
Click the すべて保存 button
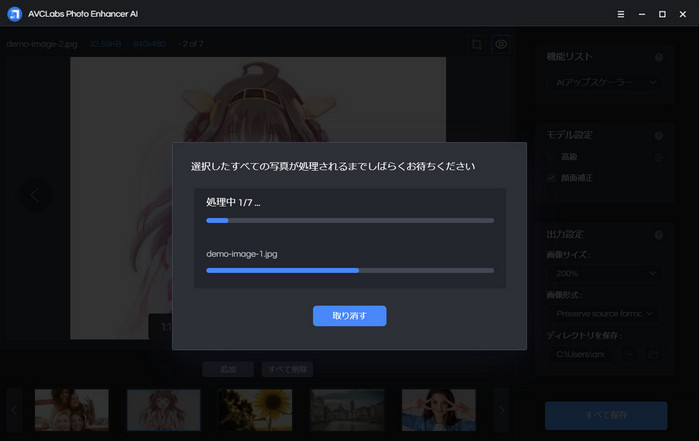coord(606,415)
